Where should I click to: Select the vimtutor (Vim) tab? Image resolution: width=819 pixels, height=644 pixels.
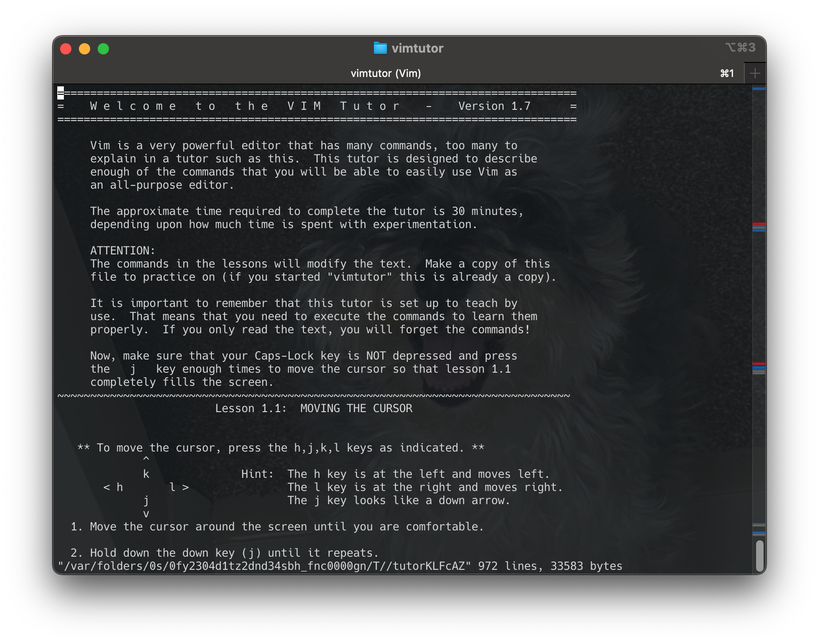coord(386,73)
